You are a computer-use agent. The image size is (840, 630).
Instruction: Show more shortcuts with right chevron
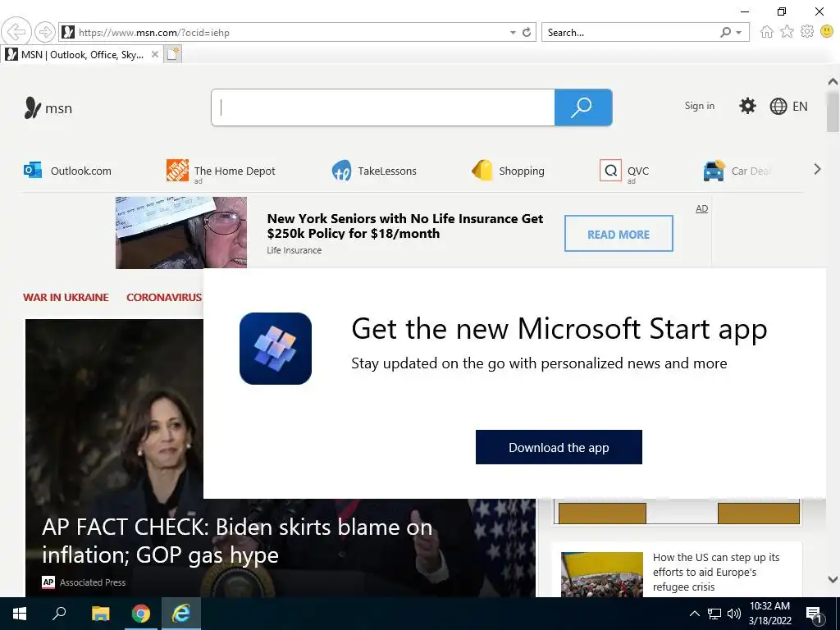tap(817, 169)
